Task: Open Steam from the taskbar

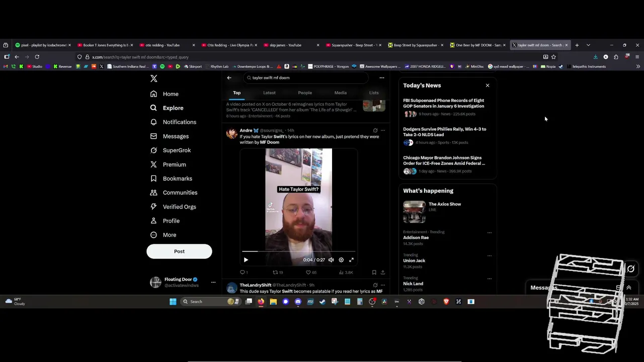Action: (x=323, y=302)
